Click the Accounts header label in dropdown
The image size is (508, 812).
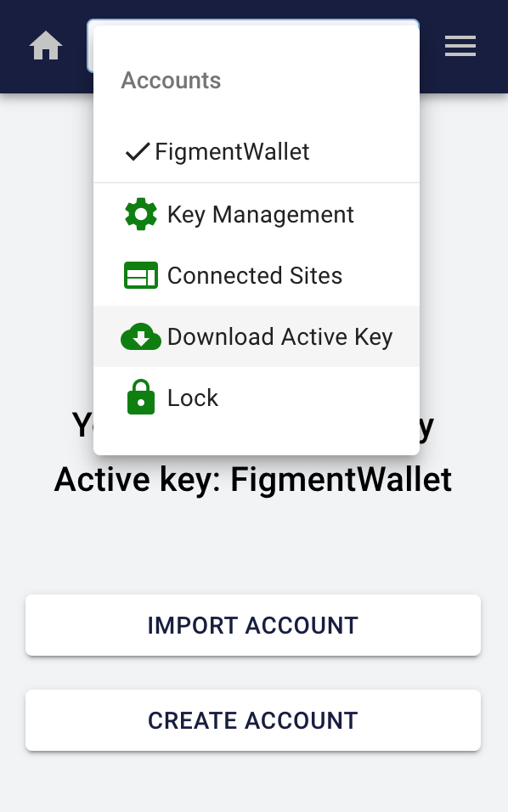(171, 81)
